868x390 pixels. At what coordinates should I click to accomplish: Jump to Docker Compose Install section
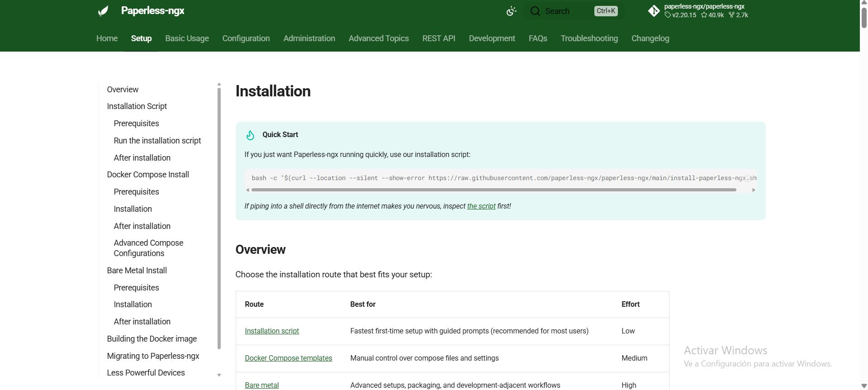tap(148, 175)
